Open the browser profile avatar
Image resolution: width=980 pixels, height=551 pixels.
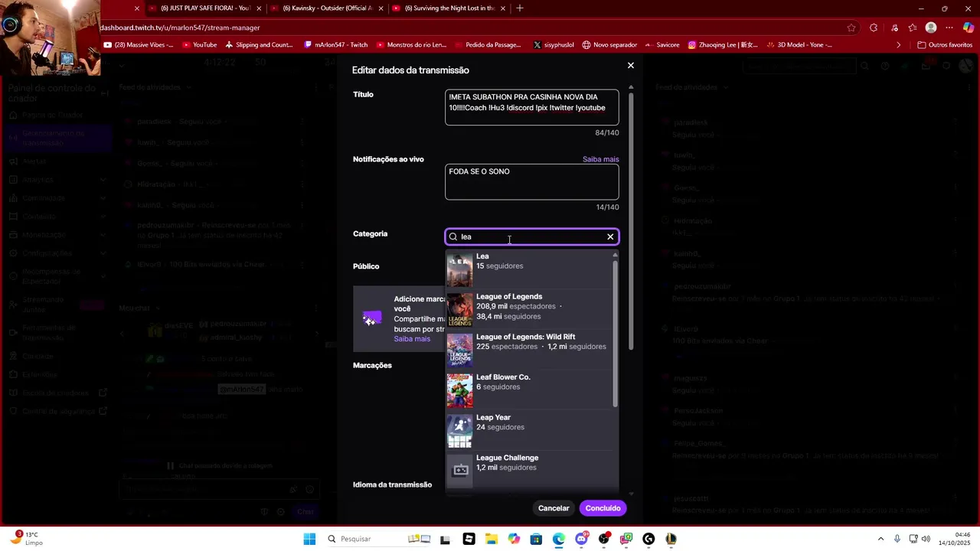931,28
